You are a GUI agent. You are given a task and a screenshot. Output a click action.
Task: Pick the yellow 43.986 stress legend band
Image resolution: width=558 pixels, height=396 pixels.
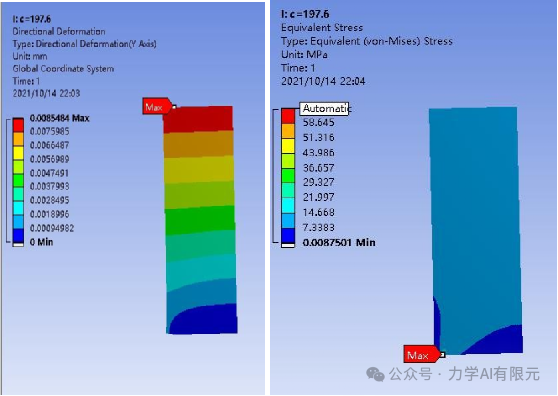(x=288, y=146)
